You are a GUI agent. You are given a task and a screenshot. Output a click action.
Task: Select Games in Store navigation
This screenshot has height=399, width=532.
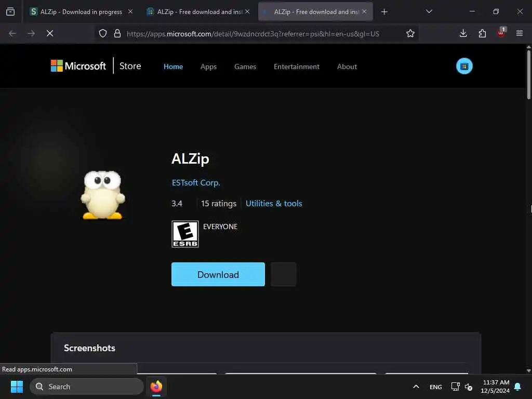coord(245,66)
